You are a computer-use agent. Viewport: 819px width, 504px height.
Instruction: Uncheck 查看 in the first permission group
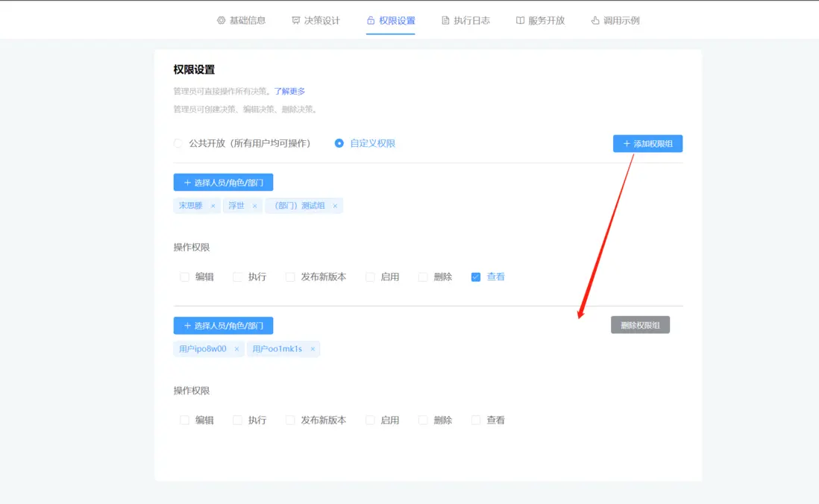point(476,276)
